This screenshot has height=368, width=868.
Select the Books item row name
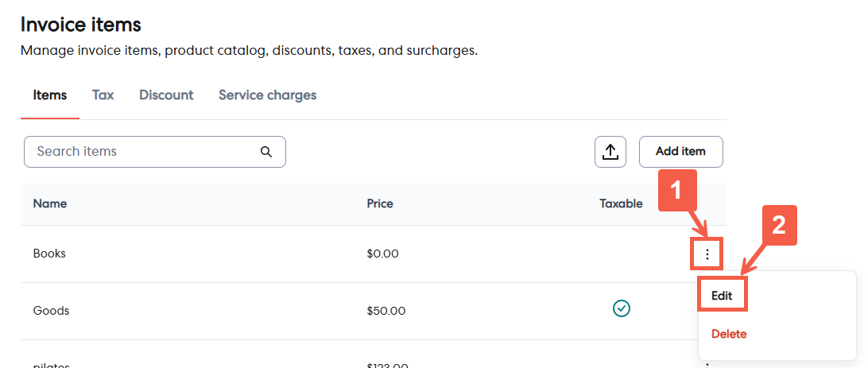pyautogui.click(x=49, y=254)
